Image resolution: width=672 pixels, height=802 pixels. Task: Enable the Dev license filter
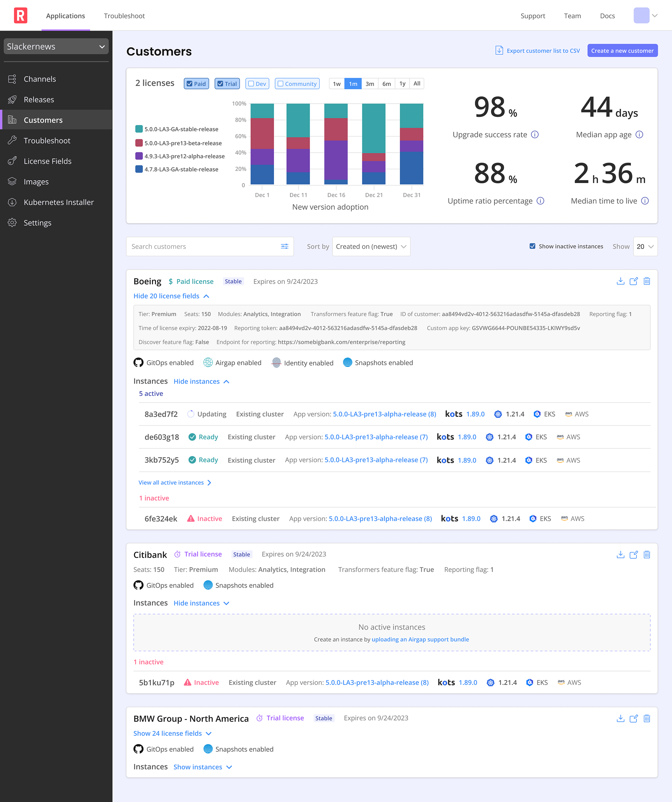[257, 84]
